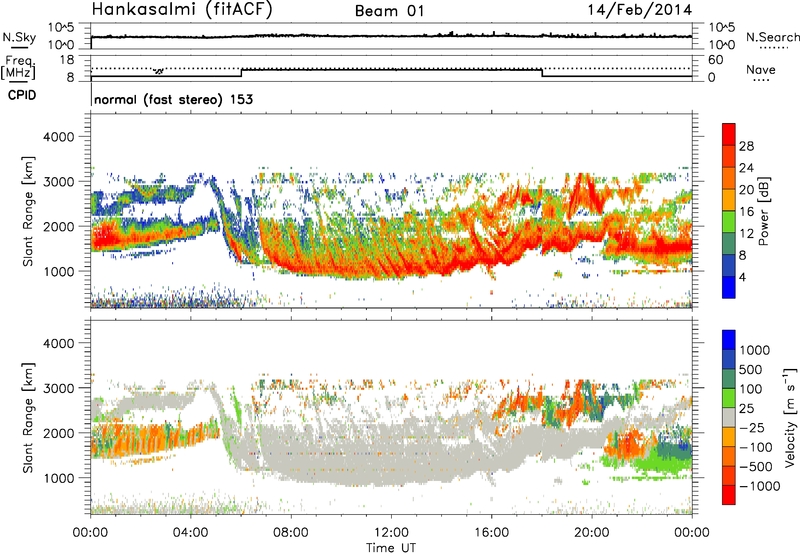
Task: Click the "60" Nave axis tick label
Action: 715,60
